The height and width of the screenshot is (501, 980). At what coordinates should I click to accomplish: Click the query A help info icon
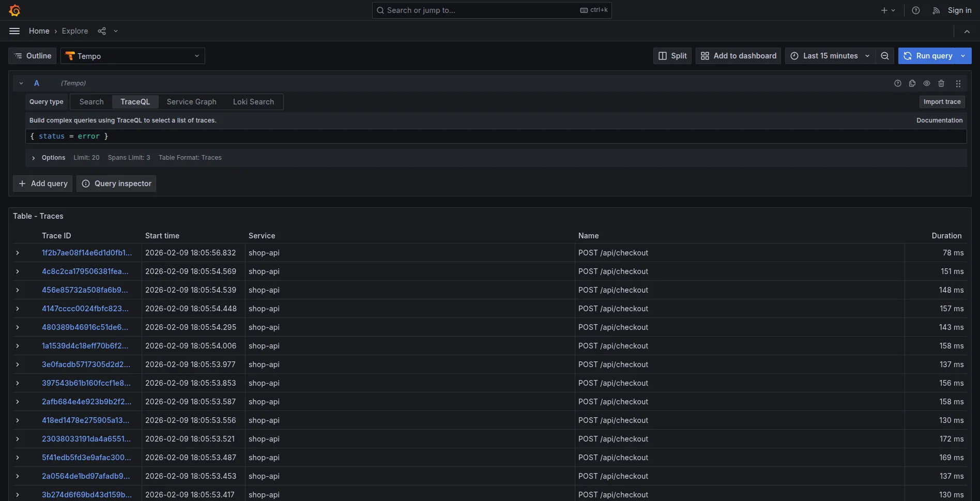click(x=898, y=83)
